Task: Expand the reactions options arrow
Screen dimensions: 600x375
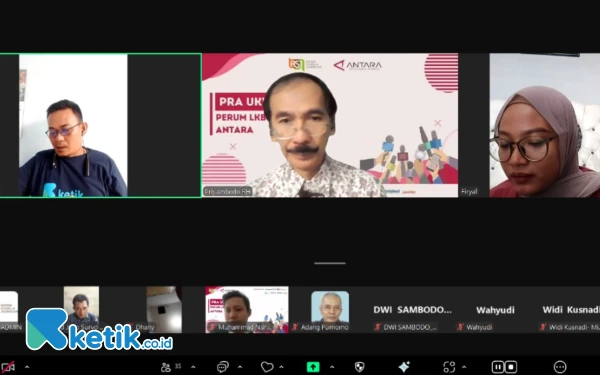Action: pos(281,367)
